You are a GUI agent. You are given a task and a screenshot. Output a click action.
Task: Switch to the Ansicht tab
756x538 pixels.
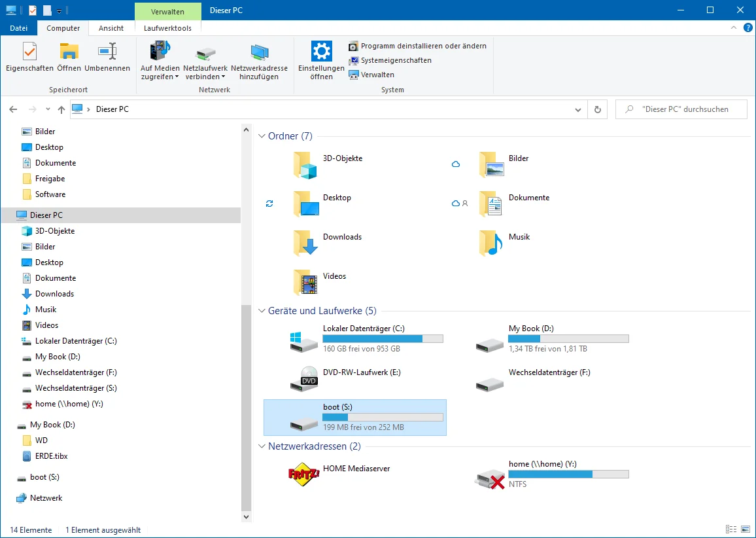click(x=111, y=28)
